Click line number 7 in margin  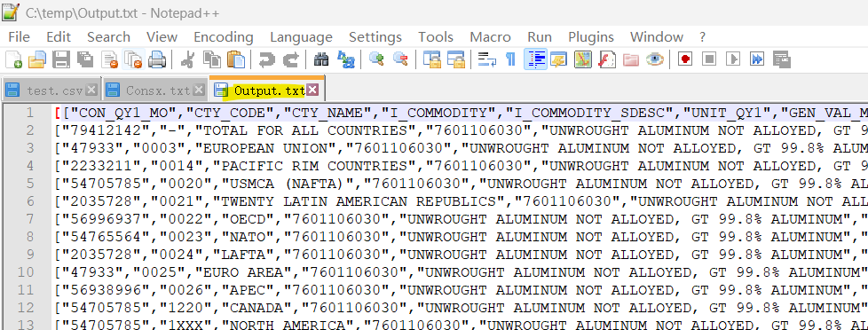click(30, 219)
